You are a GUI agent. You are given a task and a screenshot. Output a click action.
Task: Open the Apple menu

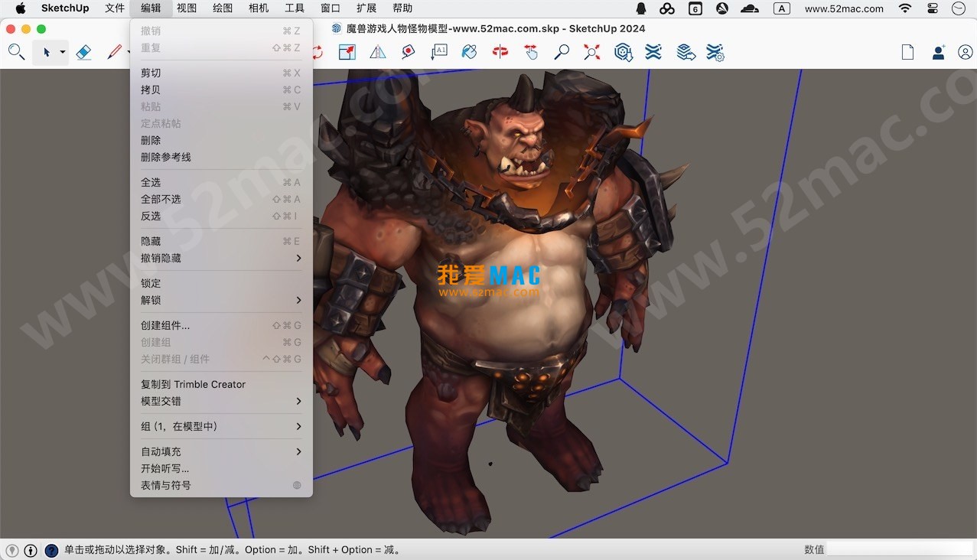point(21,8)
